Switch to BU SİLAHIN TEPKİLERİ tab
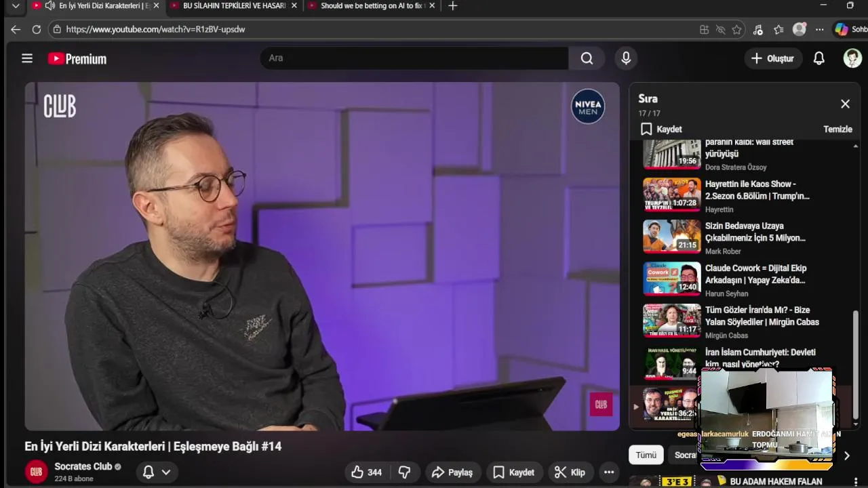The width and height of the screenshot is (868, 488). click(x=234, y=6)
